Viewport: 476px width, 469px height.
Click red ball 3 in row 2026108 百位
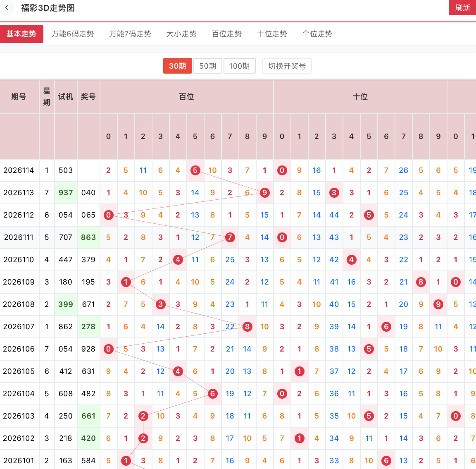[x=161, y=304]
